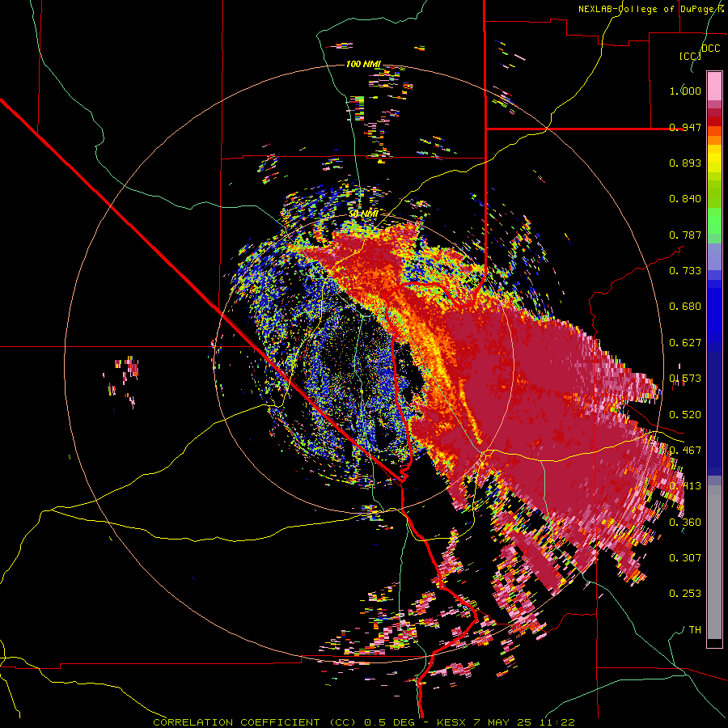Select the 0.307 scale value

[x=685, y=558]
